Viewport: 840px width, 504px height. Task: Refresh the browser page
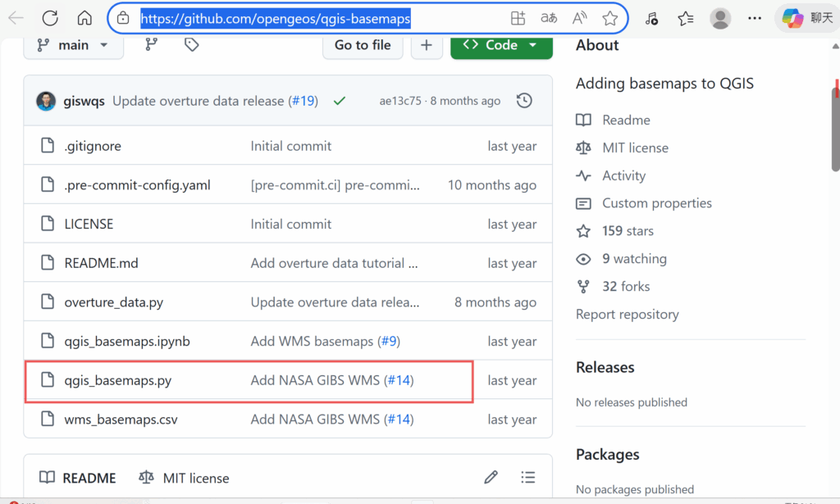click(x=50, y=18)
